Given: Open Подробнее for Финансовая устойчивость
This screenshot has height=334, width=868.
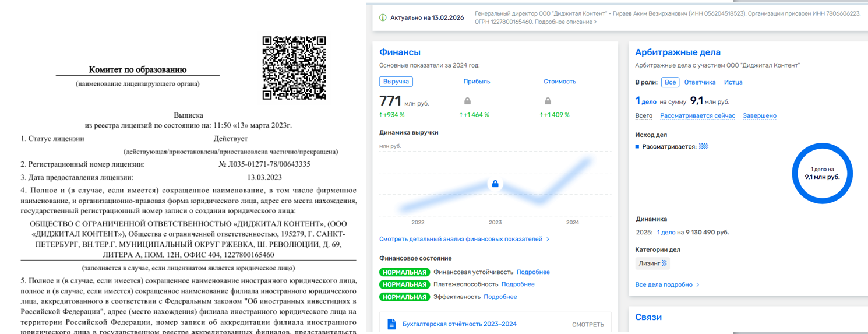Looking at the screenshot, I should (533, 272).
